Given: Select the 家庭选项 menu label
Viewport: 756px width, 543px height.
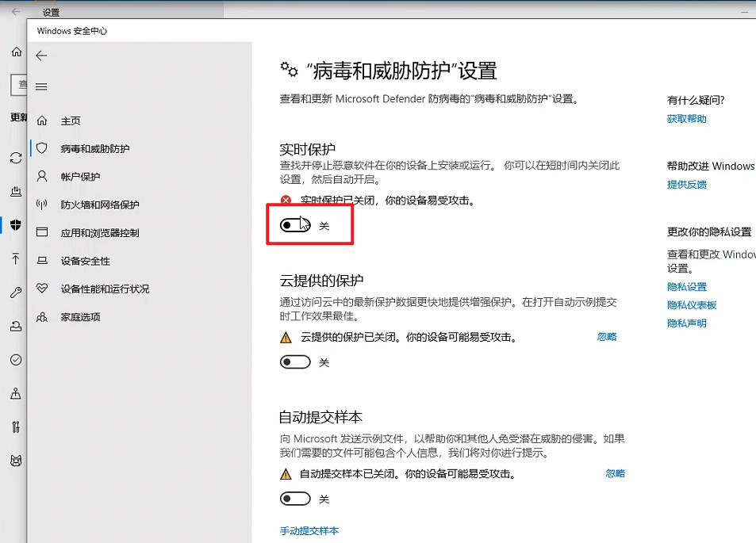Looking at the screenshot, I should click(x=81, y=317).
